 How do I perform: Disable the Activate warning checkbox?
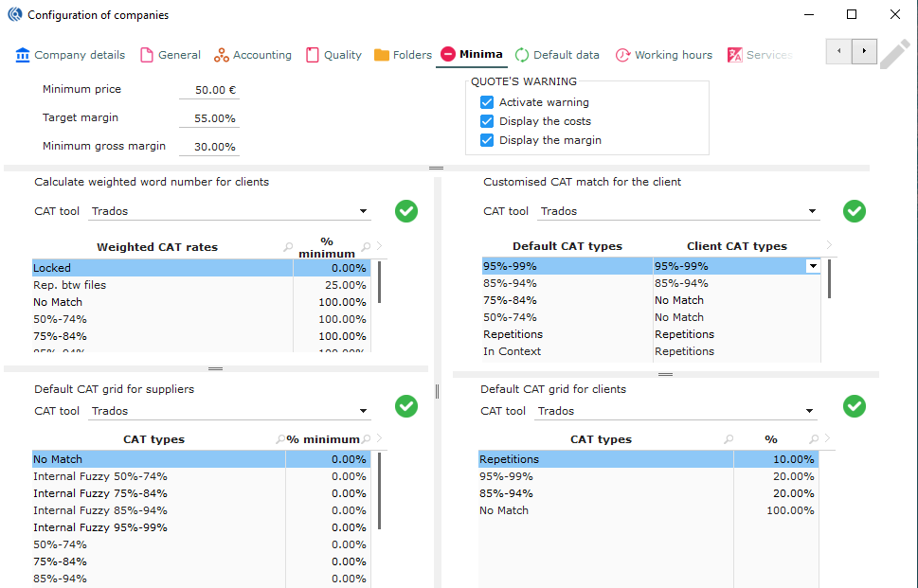[x=487, y=102]
